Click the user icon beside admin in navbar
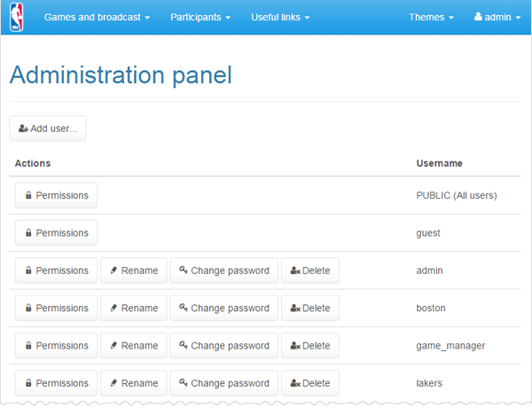The image size is (532, 408). 479,18
